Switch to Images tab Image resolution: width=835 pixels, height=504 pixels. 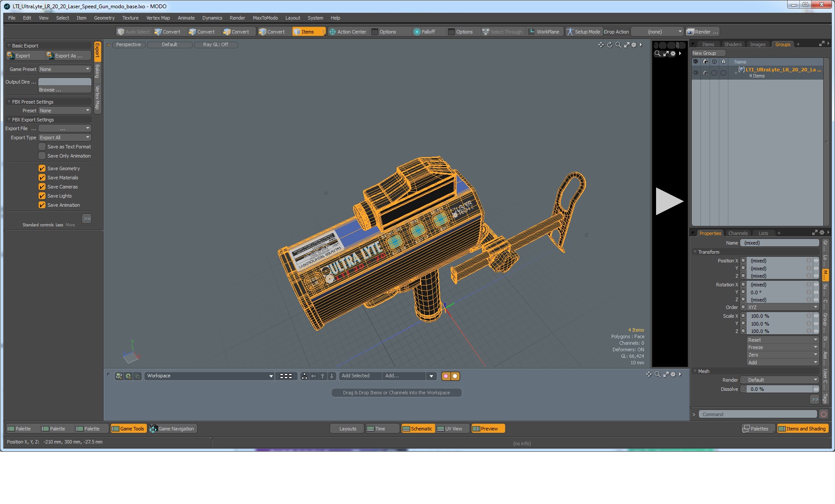[758, 44]
